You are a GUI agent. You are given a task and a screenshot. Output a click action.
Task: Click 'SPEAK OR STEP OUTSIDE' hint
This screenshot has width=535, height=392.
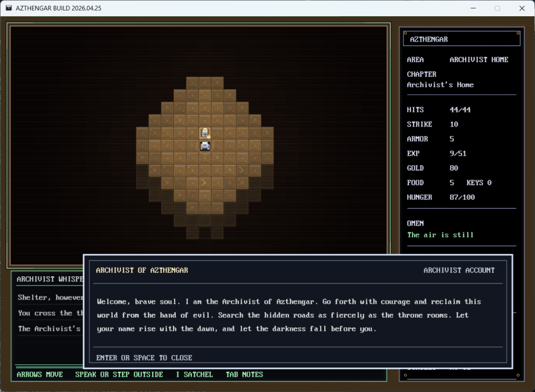(x=119, y=374)
